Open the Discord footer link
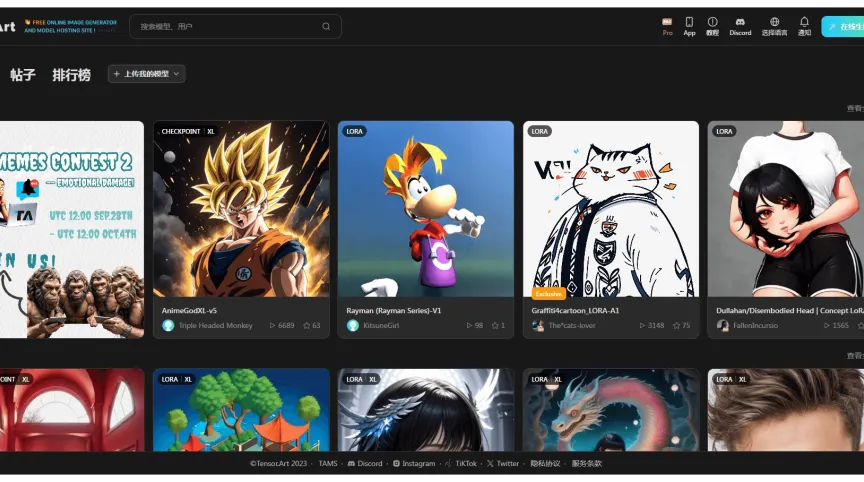 coord(365,463)
